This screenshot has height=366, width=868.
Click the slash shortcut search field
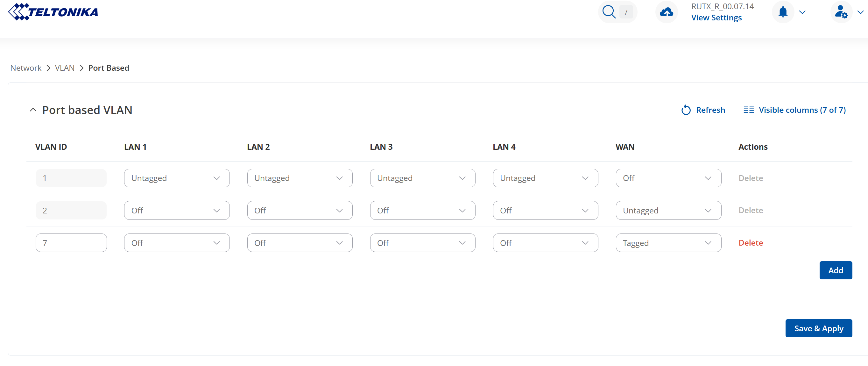[626, 12]
